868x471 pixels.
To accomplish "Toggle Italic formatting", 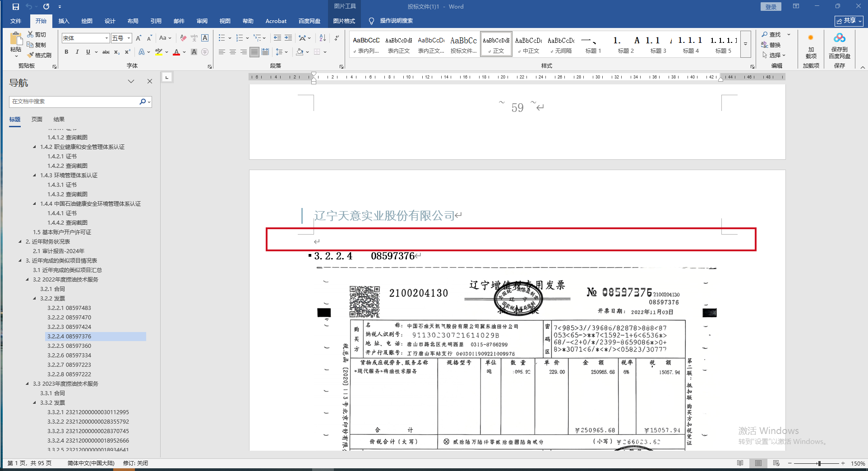I will click(77, 52).
